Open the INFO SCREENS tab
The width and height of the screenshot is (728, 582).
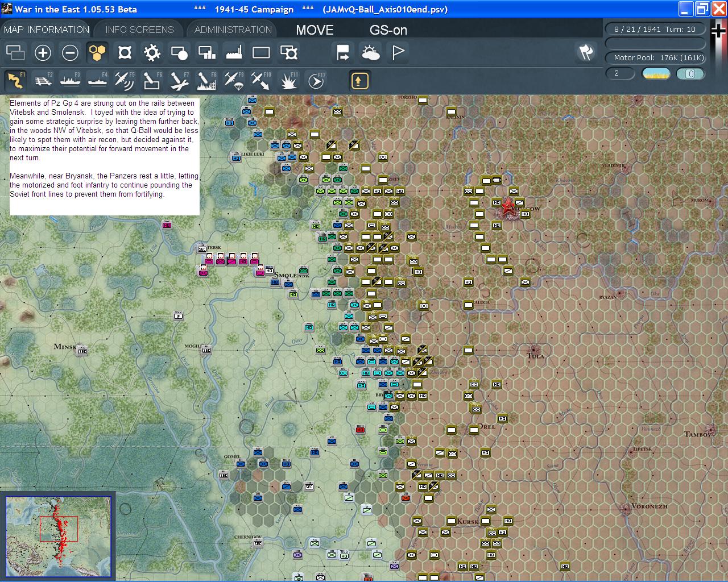click(x=139, y=30)
